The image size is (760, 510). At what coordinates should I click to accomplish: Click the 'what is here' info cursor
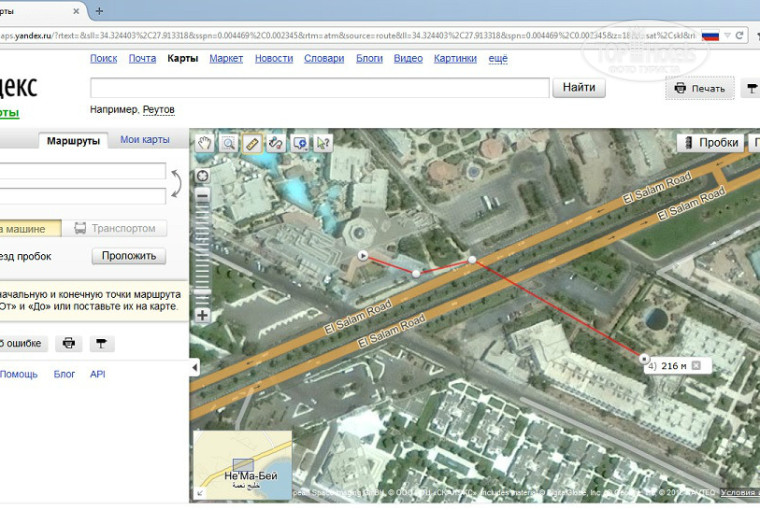322,143
